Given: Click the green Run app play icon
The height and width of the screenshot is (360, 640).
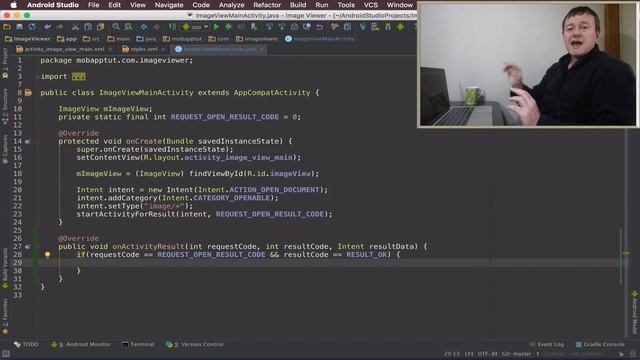Looking at the screenshot, I should pos(216,27).
